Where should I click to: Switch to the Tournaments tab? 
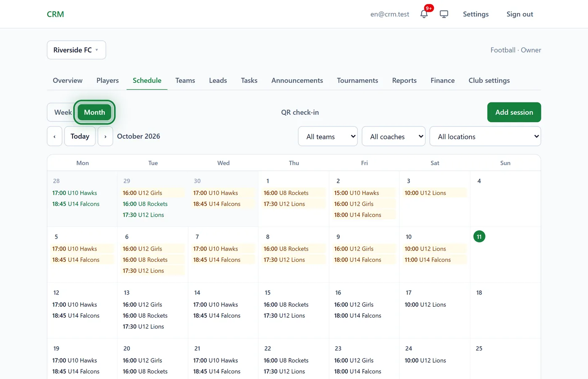pyautogui.click(x=357, y=80)
